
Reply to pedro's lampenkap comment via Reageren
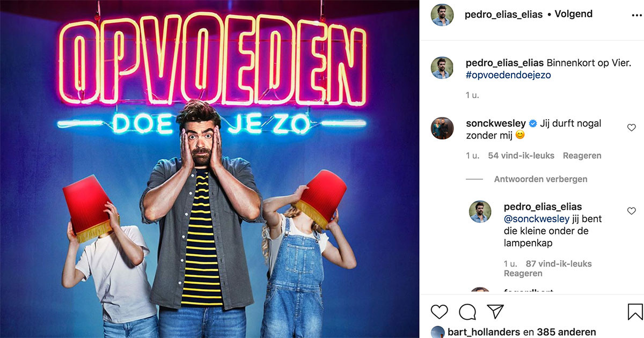[x=523, y=274]
